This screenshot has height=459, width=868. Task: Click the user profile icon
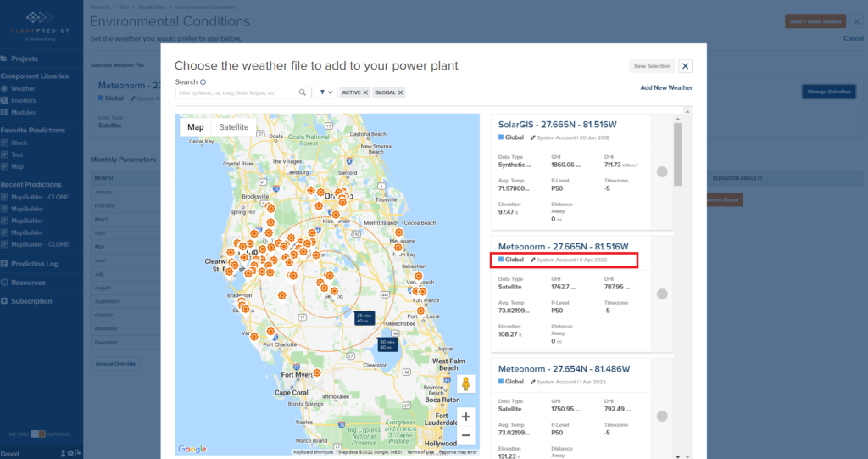(63, 453)
